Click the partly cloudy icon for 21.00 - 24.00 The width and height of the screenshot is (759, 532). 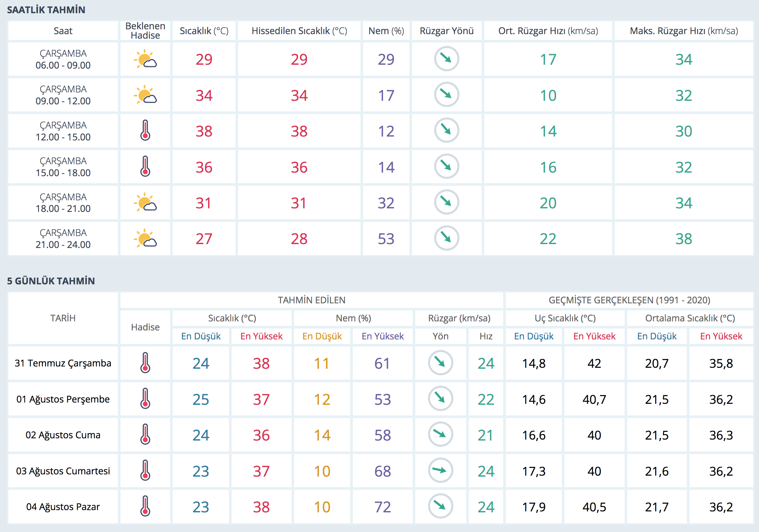[145, 238]
